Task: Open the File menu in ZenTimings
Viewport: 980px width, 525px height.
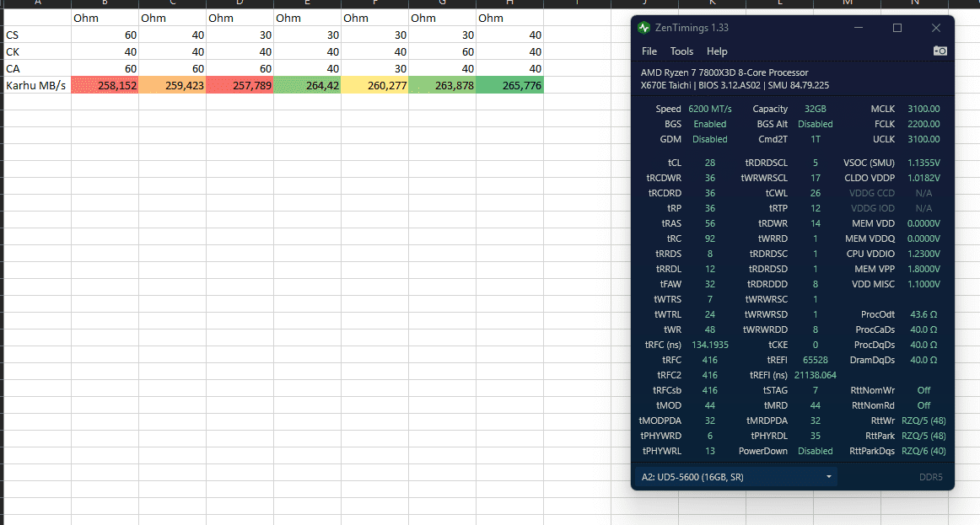Action: pos(649,51)
